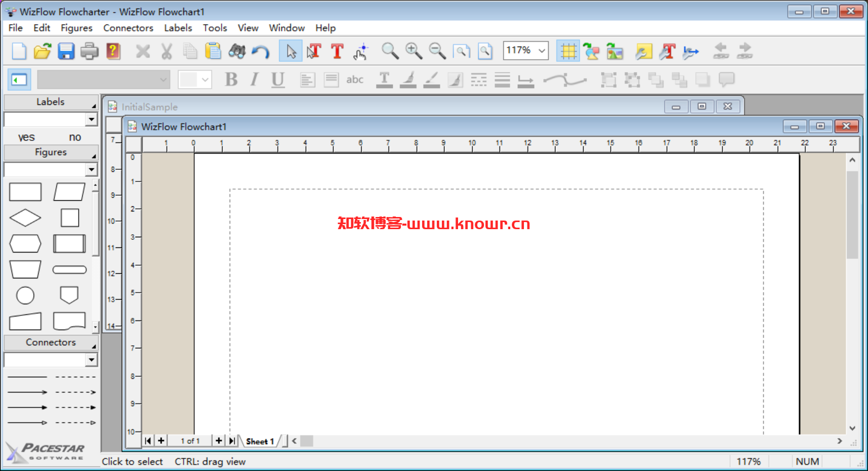This screenshot has height=471, width=868.
Task: Open the View menu
Action: coord(248,28)
